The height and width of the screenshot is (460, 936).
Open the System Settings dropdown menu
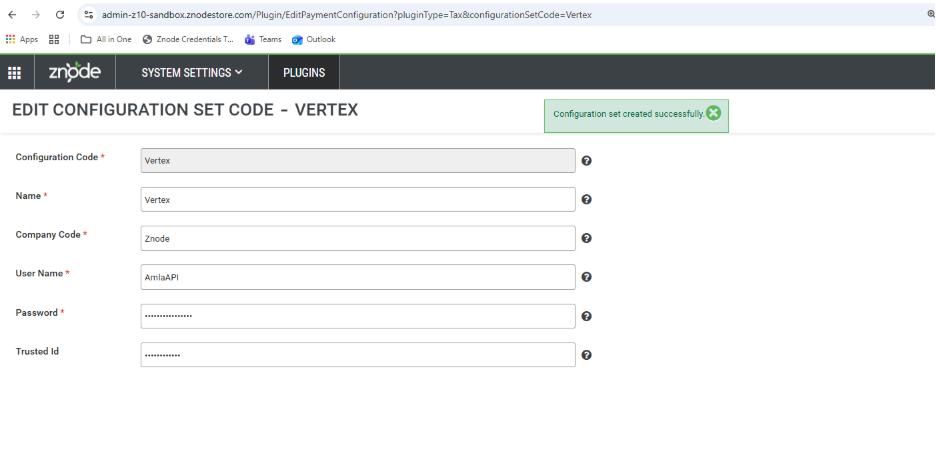pyautogui.click(x=192, y=73)
